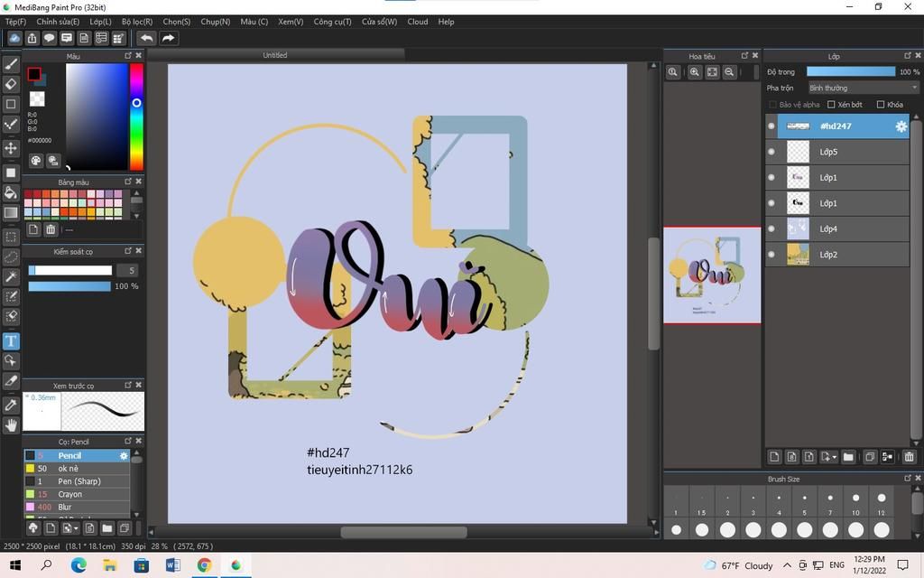Viewport: 924px width, 578px height.
Task: Open settings gear of #hd247 layer
Action: point(901,126)
